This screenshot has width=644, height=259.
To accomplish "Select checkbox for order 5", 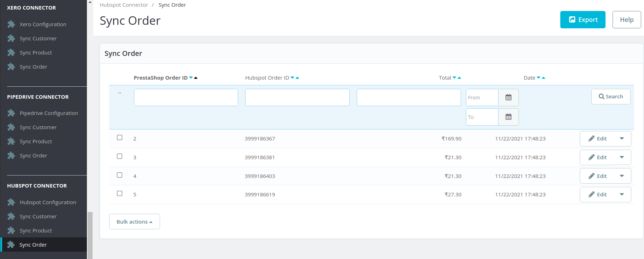I will [x=120, y=193].
